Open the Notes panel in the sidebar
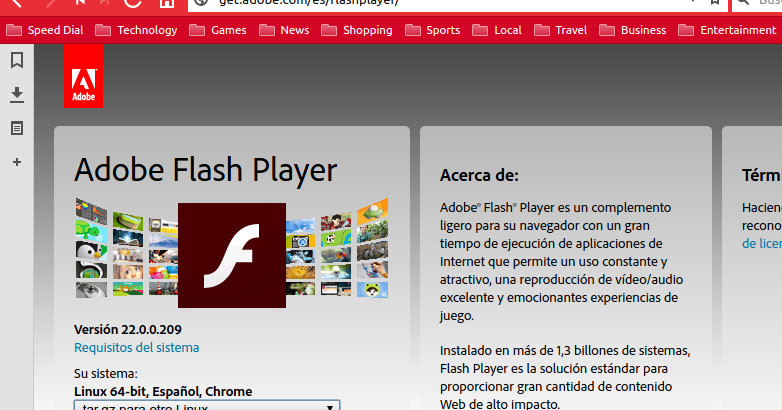This screenshot has height=410, width=782. click(x=17, y=128)
